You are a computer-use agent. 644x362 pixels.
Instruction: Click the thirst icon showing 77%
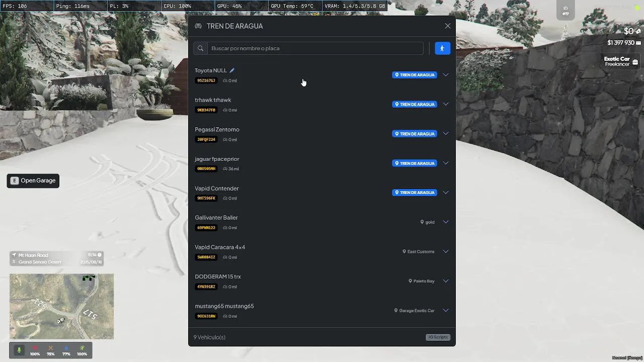click(x=66, y=348)
